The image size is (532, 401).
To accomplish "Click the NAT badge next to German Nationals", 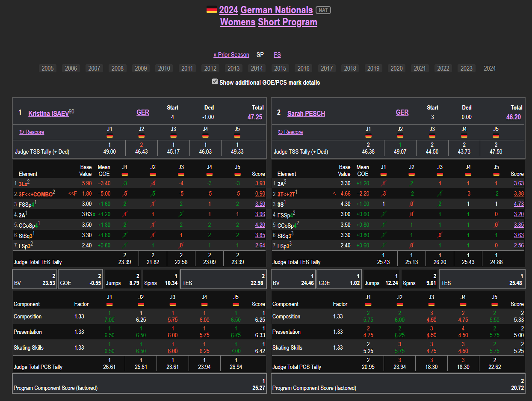I will coord(323,10).
